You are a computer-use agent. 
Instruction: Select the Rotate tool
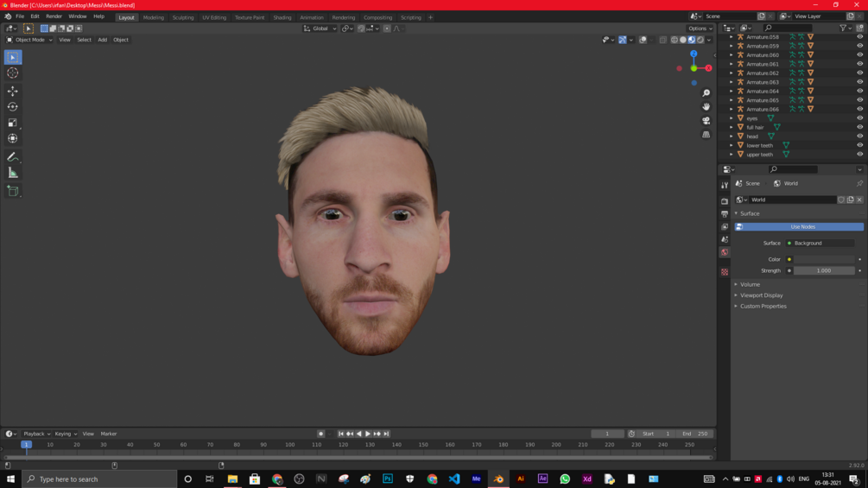point(13,107)
